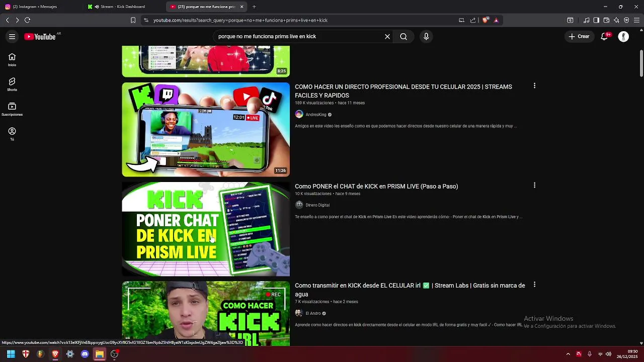
Task: Open the top 8:25 video thumbnail
Action: pos(206,61)
